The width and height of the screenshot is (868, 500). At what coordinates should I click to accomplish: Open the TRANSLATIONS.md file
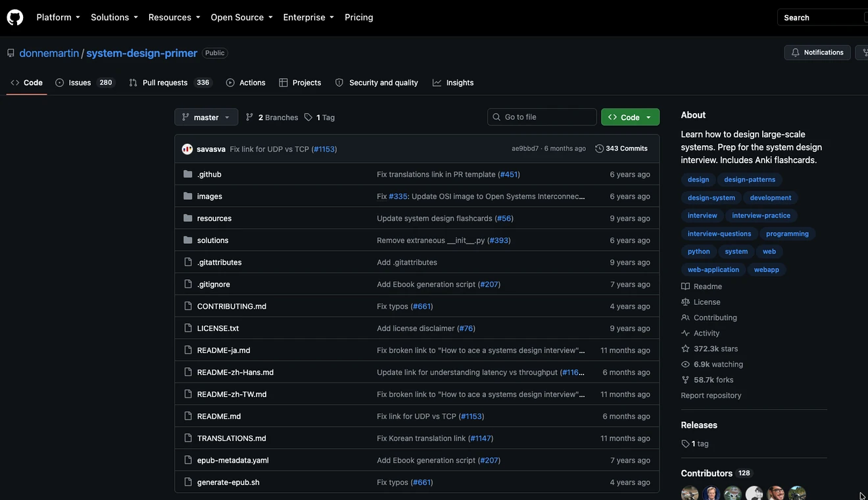tap(231, 438)
